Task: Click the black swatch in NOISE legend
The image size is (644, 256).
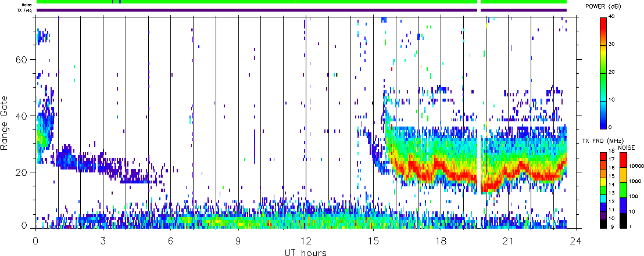Action: 622,221
